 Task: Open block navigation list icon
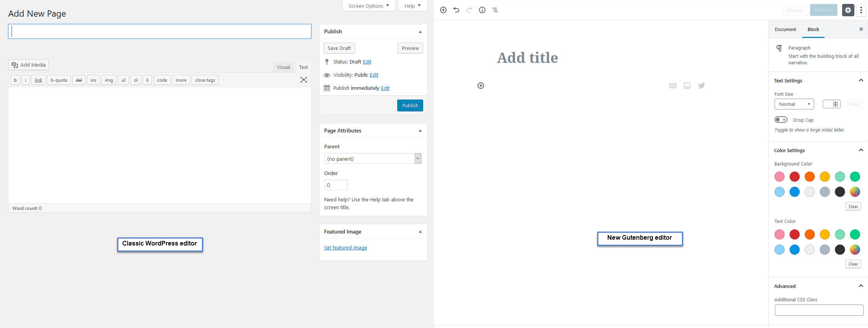pos(495,10)
